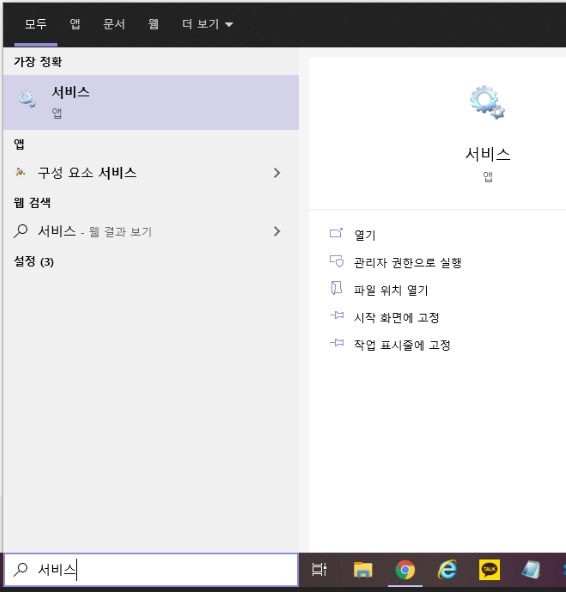Click 시작 화면에 고정
Image resolution: width=566 pixels, height=592 pixels.
pos(396,318)
